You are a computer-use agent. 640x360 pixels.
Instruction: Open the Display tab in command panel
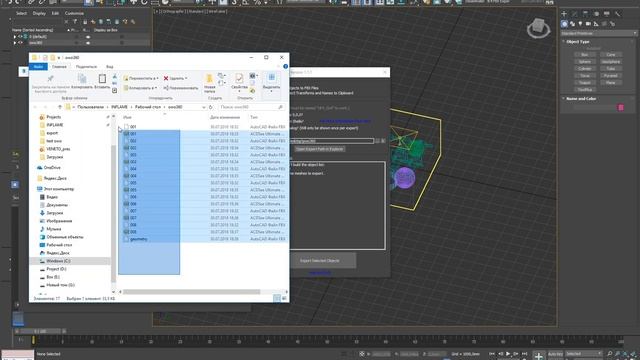coord(607,14)
